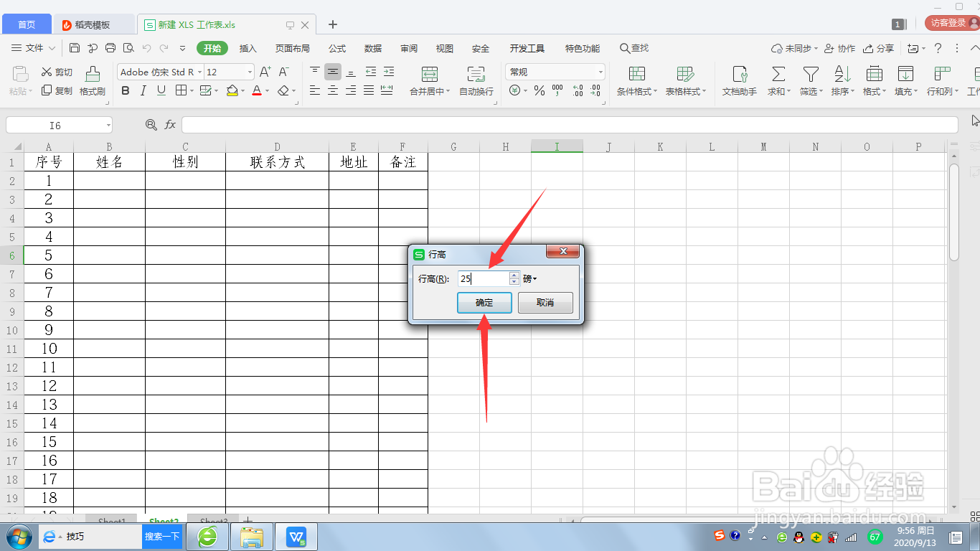Increase indent icon in alignment group
This screenshot has width=980, height=551.
(388, 72)
